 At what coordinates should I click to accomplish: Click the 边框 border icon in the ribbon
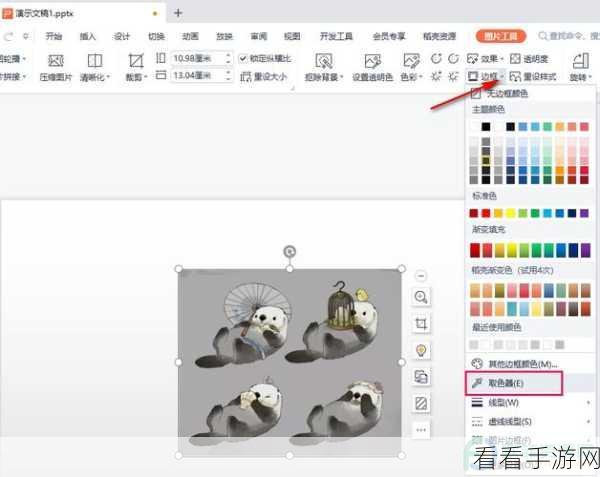tap(473, 77)
